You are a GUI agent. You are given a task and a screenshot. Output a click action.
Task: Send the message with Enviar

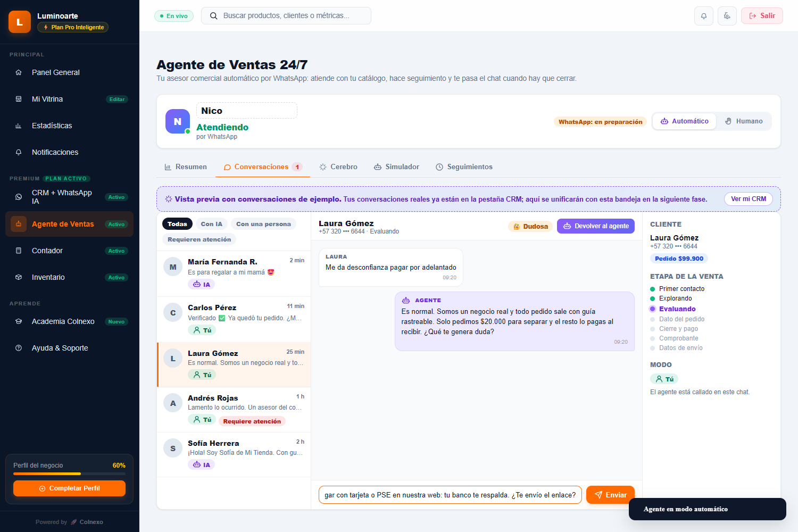[x=610, y=495]
